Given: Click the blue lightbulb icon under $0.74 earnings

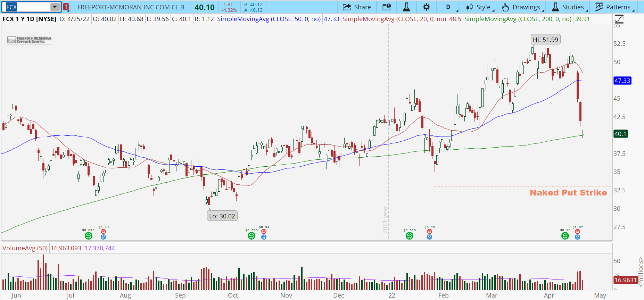Looking at the screenshot, I should (429, 237).
